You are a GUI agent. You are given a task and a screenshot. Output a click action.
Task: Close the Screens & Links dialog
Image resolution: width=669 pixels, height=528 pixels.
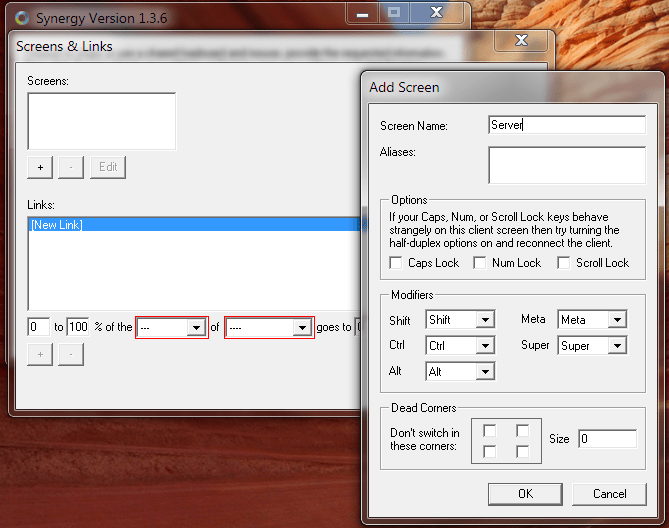521,41
